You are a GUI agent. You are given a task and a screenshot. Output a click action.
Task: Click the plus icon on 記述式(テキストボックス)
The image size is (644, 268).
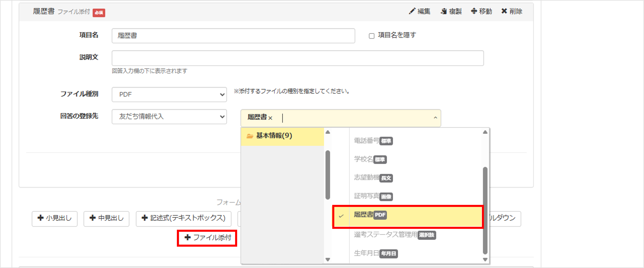pos(145,218)
